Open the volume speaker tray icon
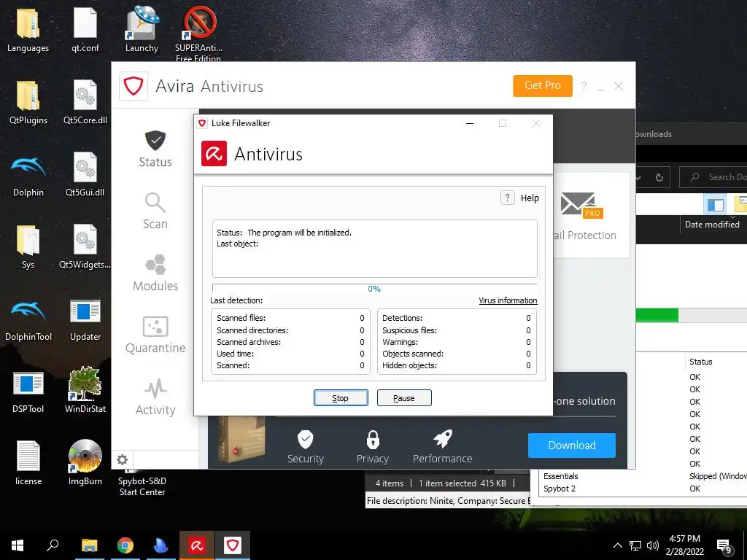The height and width of the screenshot is (560, 747). pos(653,545)
